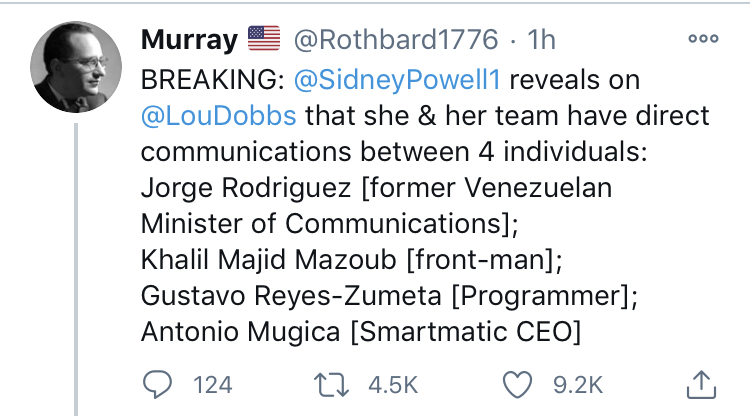Viewport: 750px width, 416px height.
Task: Click the thread connector line below the avatar
Action: tap(76, 269)
